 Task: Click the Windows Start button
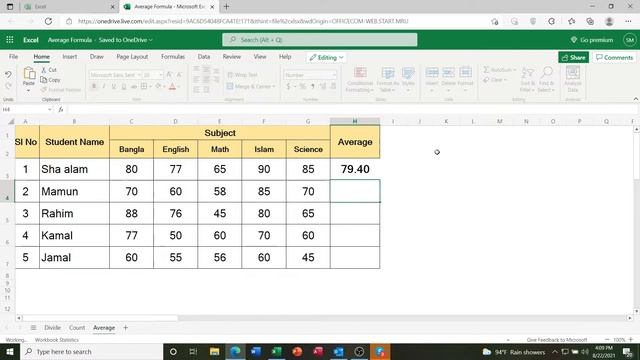10,351
